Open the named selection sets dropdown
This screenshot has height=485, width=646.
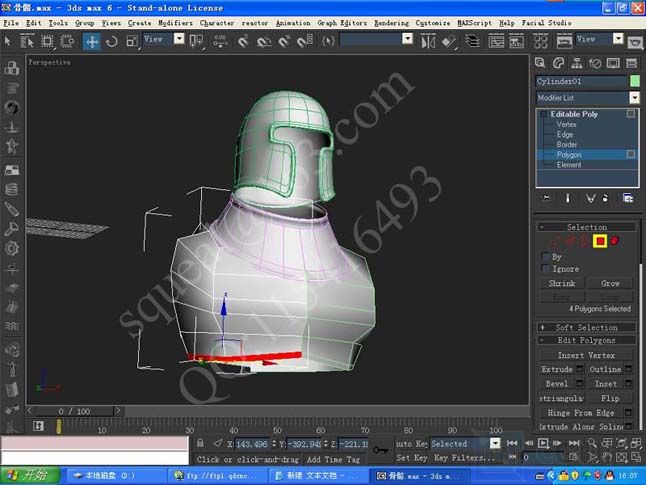pyautogui.click(x=407, y=39)
